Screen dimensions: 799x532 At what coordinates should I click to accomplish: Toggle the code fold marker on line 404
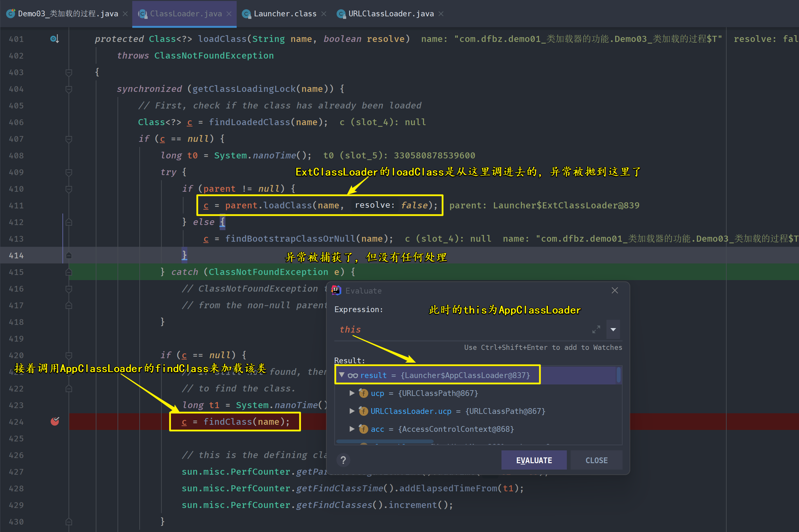click(x=69, y=89)
